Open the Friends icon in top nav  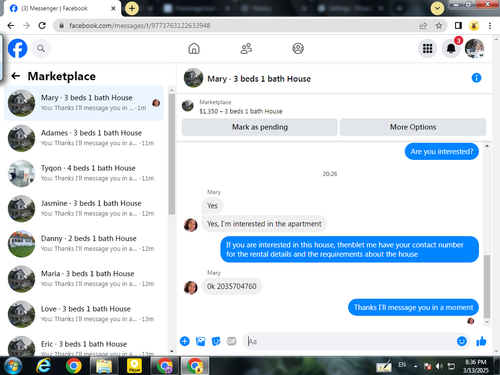246,49
